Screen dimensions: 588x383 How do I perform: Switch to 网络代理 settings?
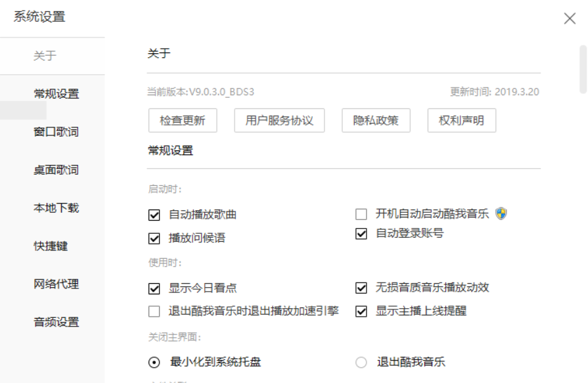click(57, 284)
